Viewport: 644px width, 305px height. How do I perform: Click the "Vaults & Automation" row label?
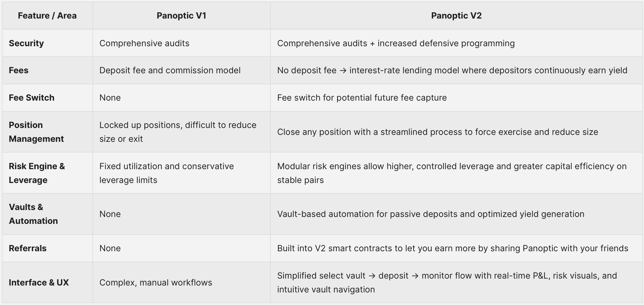33,214
